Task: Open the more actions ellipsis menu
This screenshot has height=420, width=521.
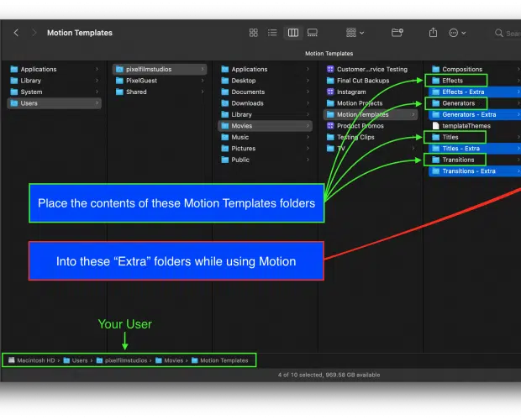Action: (457, 33)
